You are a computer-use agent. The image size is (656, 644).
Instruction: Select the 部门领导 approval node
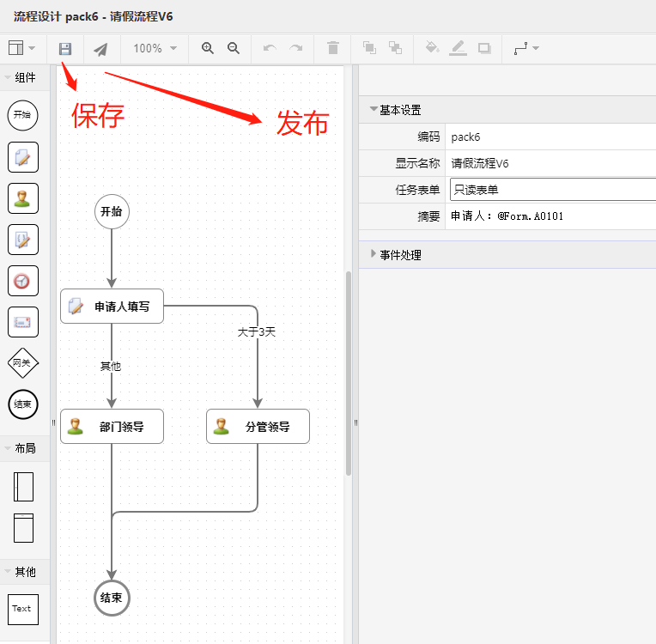[x=112, y=427]
